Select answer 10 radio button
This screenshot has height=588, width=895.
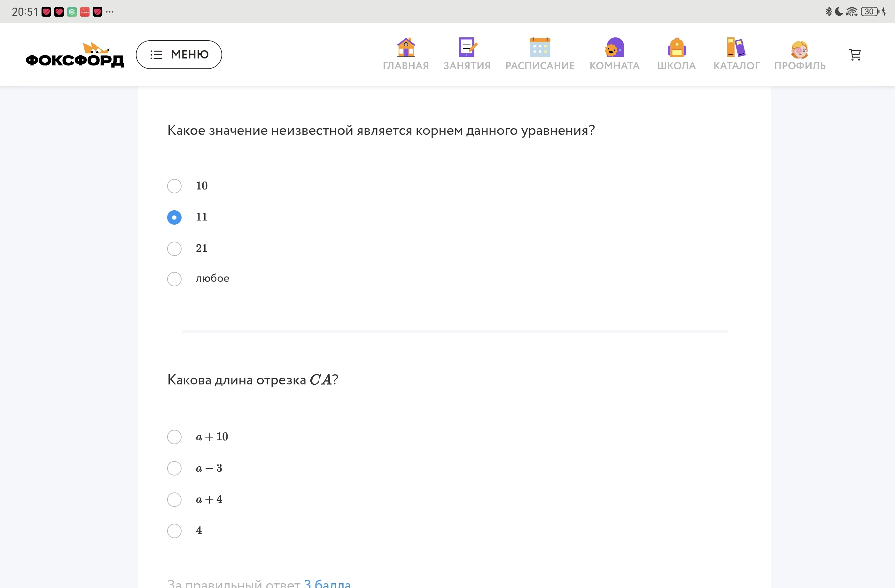point(174,186)
